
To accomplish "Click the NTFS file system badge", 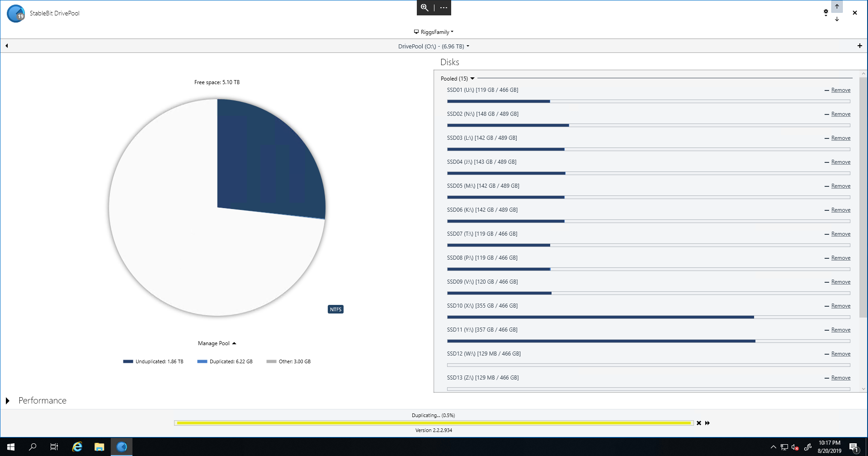I will pyautogui.click(x=335, y=309).
